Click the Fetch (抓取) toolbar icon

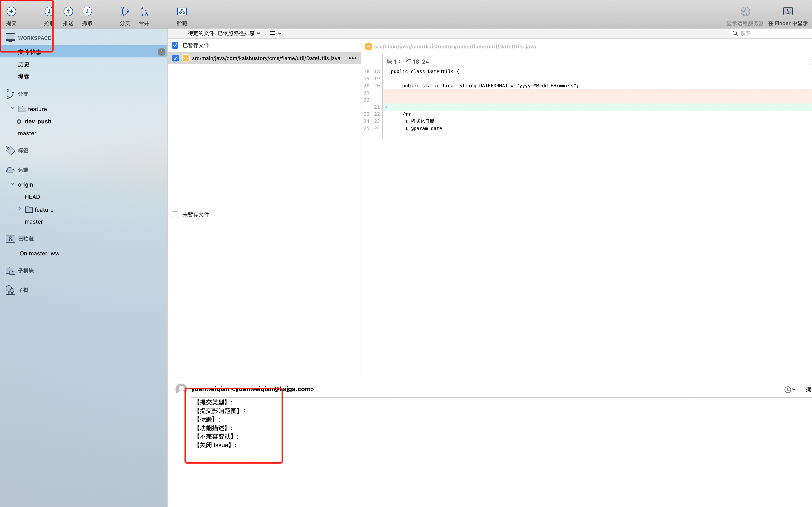coord(87,11)
